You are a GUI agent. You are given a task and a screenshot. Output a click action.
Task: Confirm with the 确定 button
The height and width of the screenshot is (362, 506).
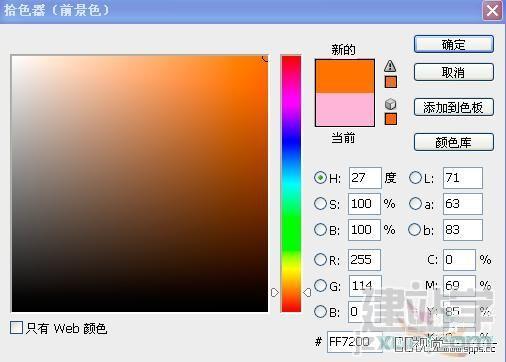point(454,44)
